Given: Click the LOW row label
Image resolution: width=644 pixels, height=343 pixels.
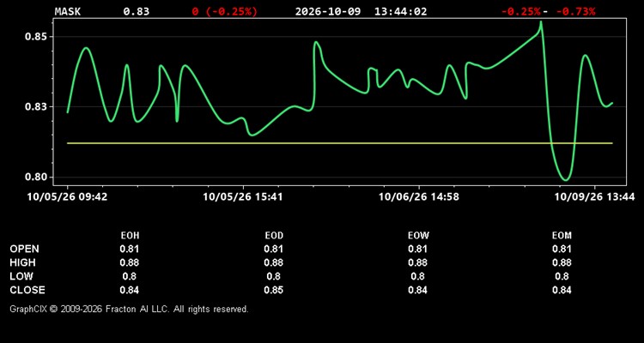Looking at the screenshot, I should click(21, 276).
